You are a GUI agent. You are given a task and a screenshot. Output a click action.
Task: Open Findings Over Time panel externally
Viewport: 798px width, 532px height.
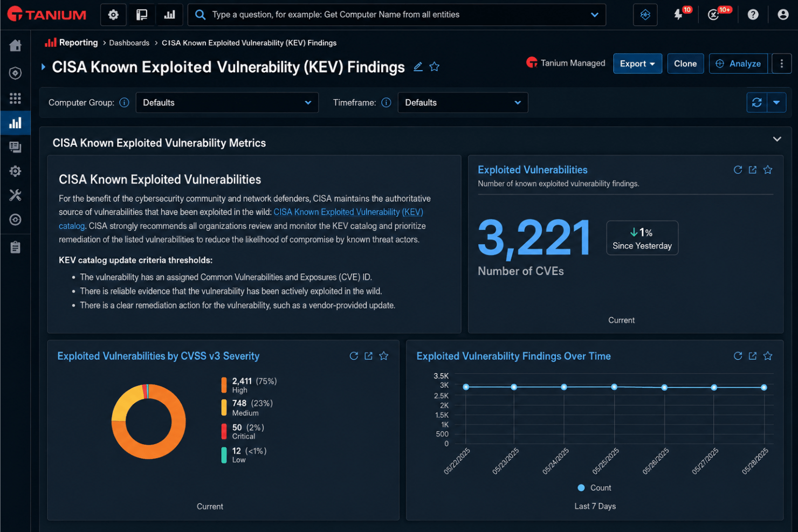pos(753,356)
